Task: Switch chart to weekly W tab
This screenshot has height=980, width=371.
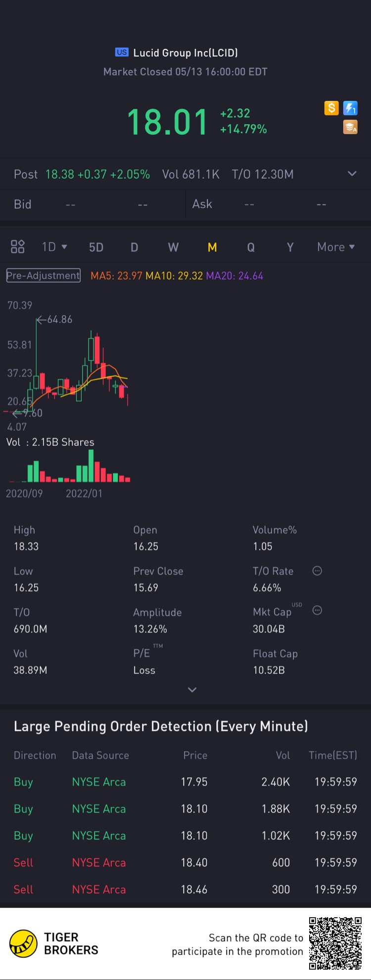Action: [x=173, y=247]
